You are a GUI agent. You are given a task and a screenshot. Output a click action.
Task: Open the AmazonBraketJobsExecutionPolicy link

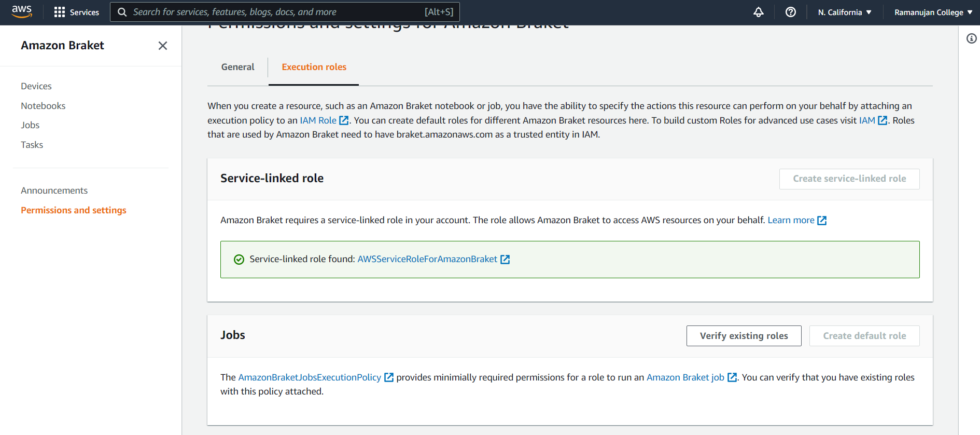click(310, 377)
